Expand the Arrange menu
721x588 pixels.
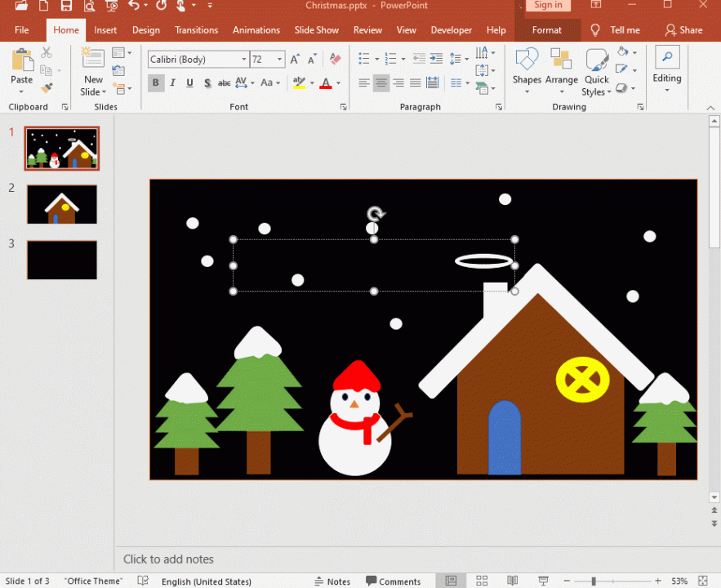562,71
